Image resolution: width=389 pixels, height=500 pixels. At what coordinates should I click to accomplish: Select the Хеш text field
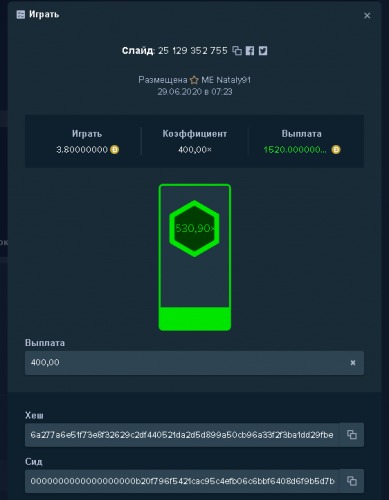coord(182,435)
